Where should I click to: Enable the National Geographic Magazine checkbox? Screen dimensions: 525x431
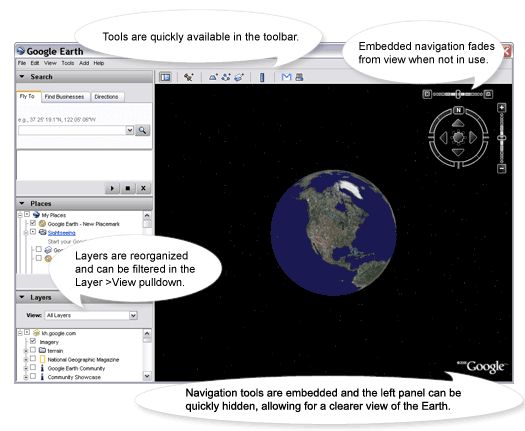click(33, 359)
